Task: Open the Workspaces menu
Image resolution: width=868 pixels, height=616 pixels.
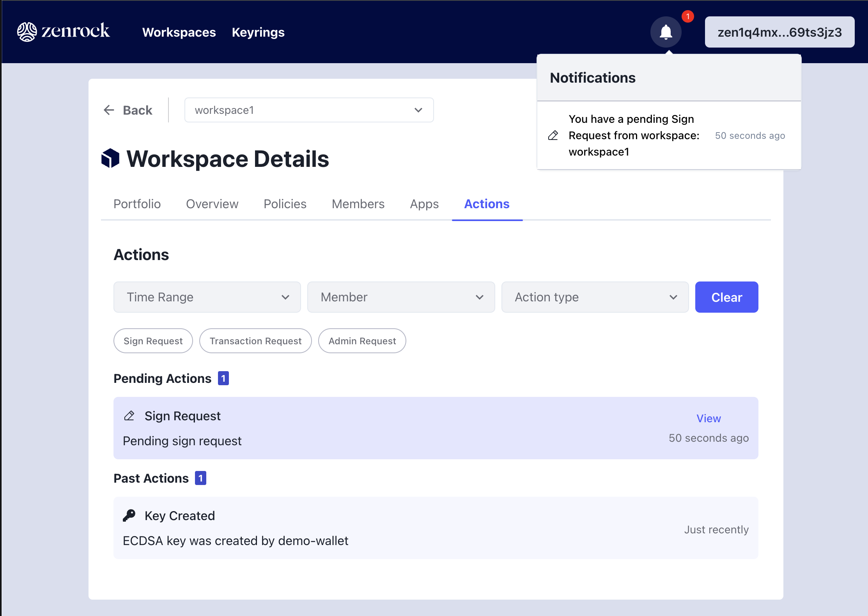Action: [179, 32]
